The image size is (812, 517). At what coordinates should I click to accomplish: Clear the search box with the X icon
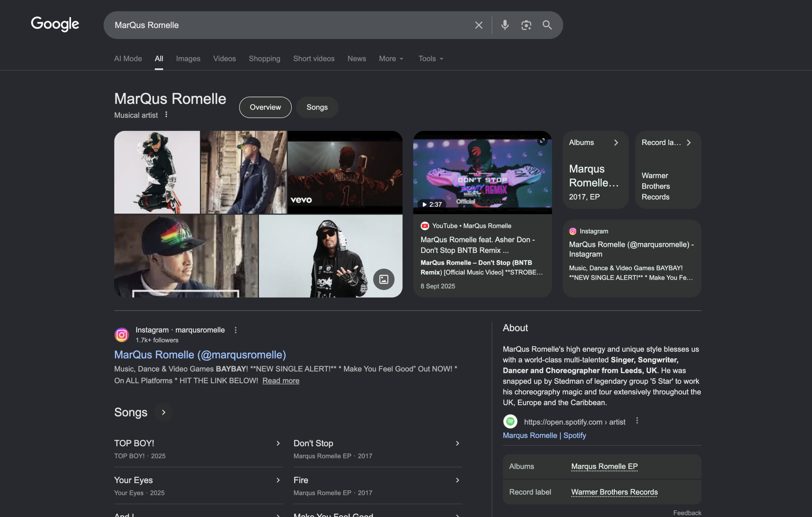click(479, 25)
